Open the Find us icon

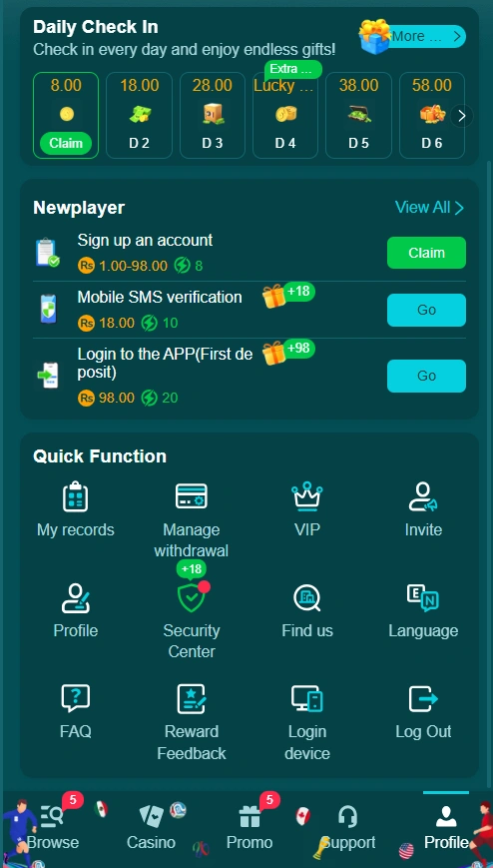(x=307, y=598)
